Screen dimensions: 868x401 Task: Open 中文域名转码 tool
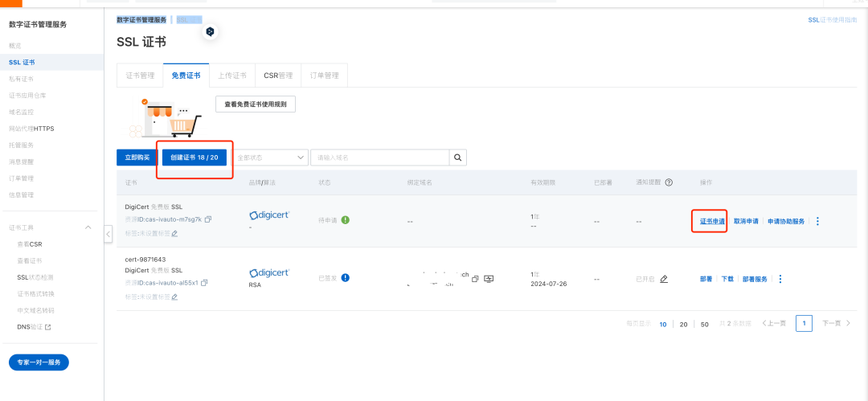(x=36, y=310)
